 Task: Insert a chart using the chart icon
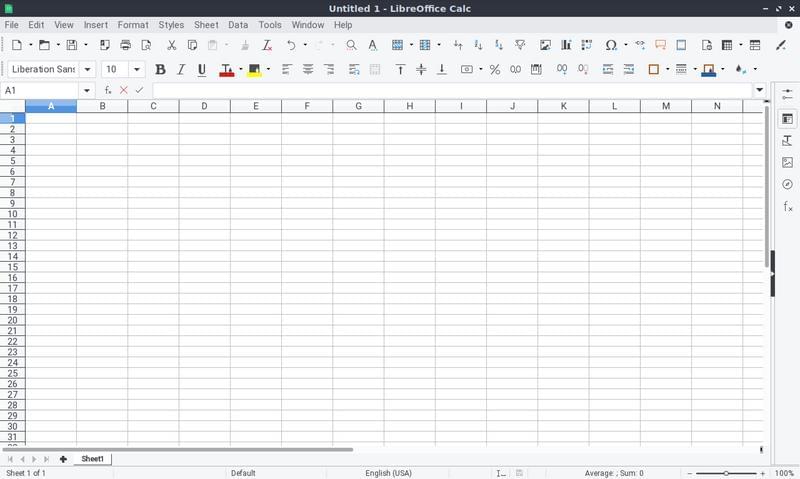pyautogui.click(x=566, y=45)
